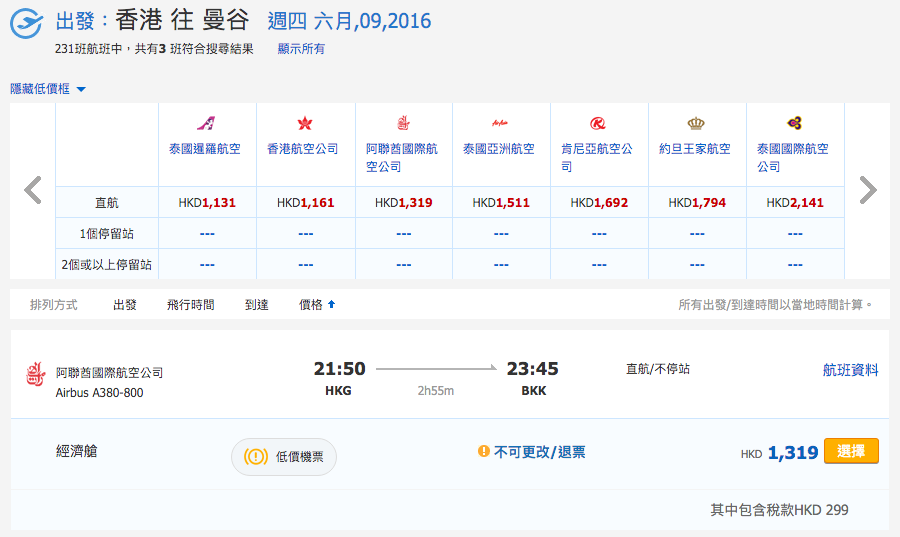The image size is (900, 537).
Task: Click the 1個停留站 row label
Action: coord(107,234)
